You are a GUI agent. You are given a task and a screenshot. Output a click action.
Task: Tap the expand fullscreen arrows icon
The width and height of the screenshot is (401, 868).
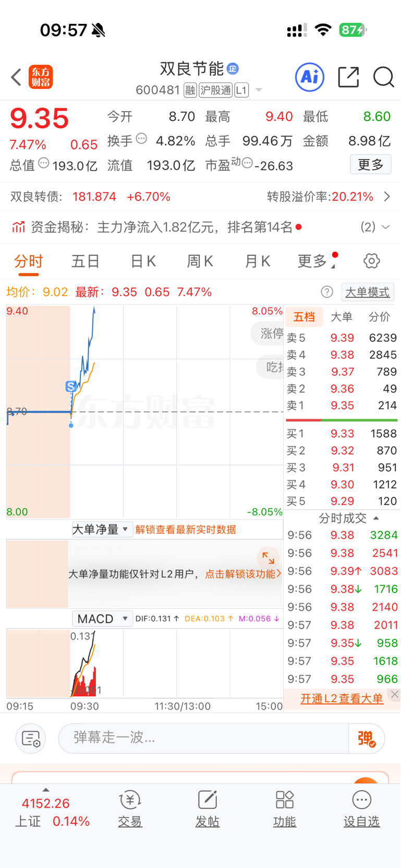pyautogui.click(x=269, y=558)
